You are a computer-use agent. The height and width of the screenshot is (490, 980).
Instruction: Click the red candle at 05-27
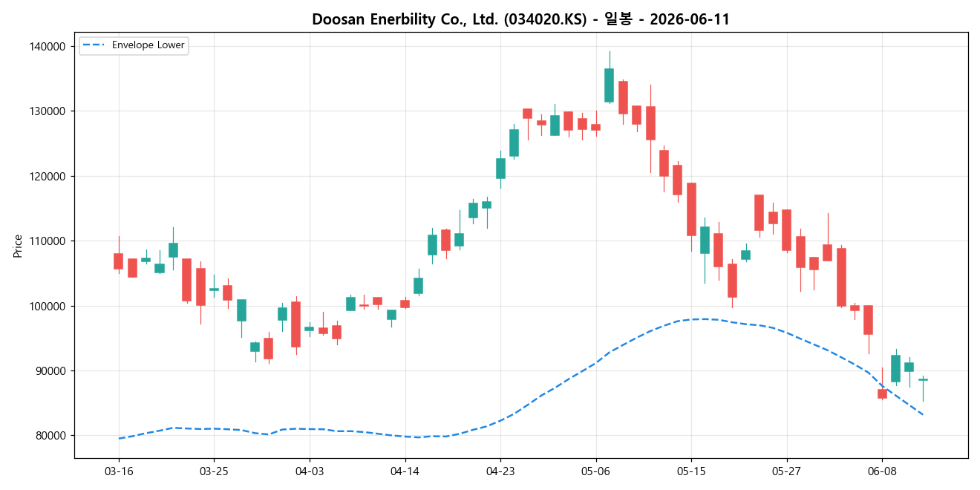click(x=787, y=230)
